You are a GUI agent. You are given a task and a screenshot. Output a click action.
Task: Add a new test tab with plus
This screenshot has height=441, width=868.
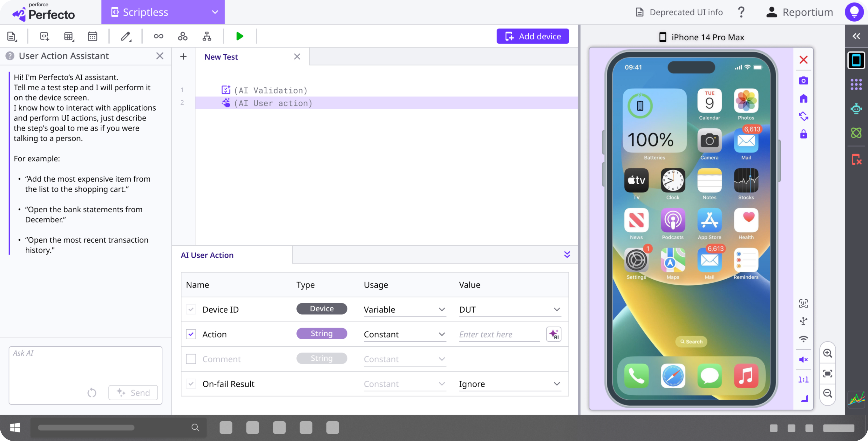tap(183, 57)
